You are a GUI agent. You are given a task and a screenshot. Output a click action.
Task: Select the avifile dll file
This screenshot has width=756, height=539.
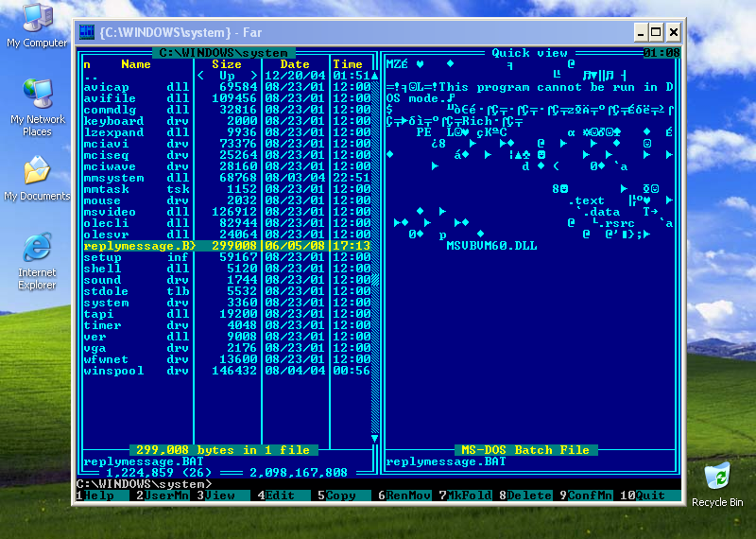227,98
